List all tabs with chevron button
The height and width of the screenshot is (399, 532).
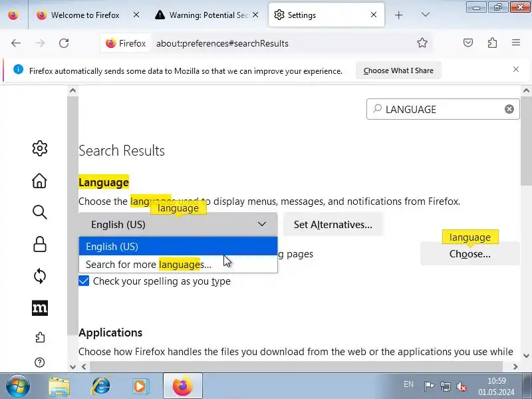tap(425, 15)
